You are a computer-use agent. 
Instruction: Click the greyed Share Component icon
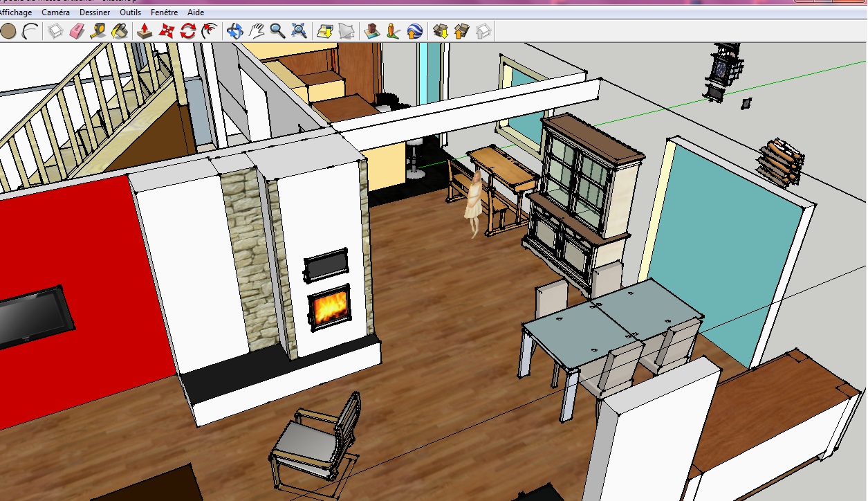click(483, 31)
